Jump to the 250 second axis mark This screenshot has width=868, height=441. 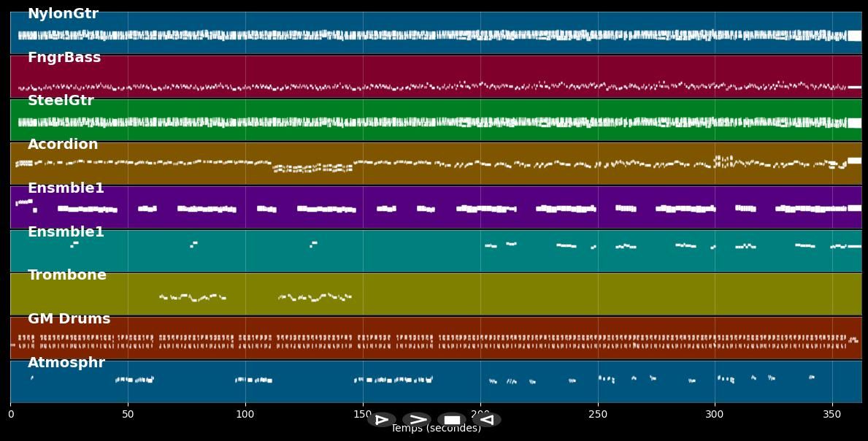click(598, 414)
